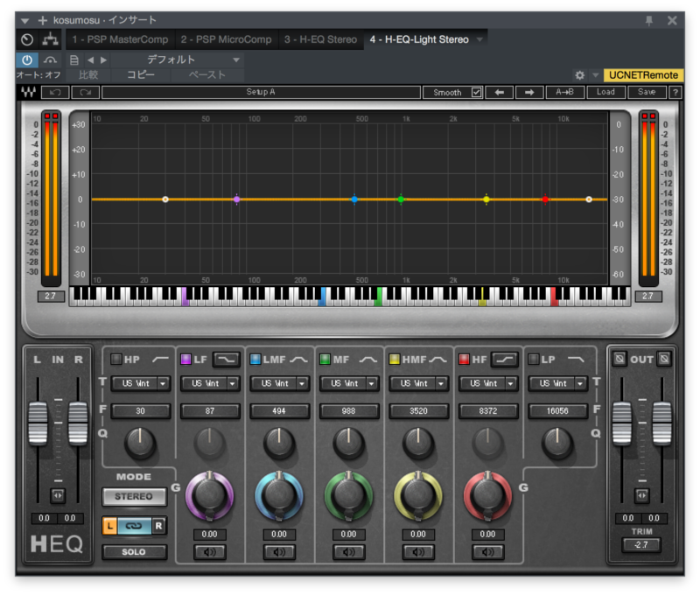Expand the arrow next to gear icon

595,75
